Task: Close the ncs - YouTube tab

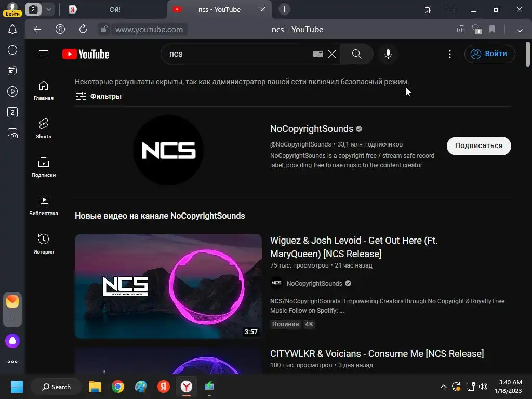Action: coord(262,9)
